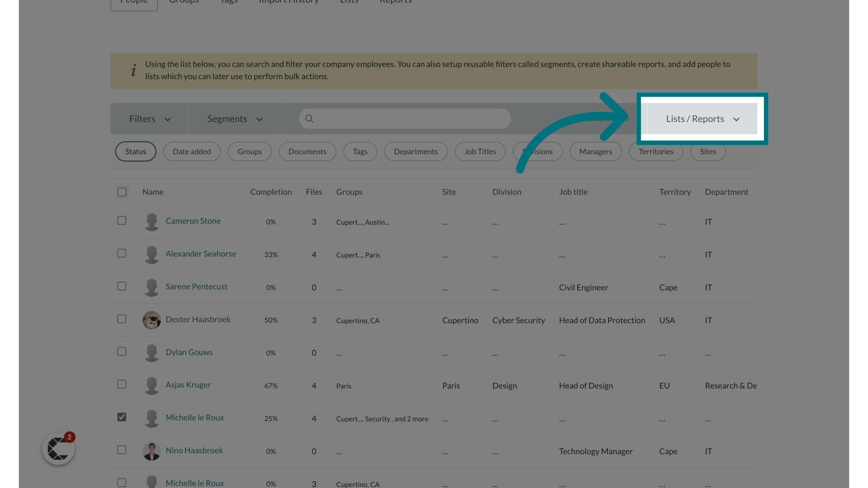This screenshot has width=868, height=488.
Task: Click Asjas Kruger profile link
Action: 188,384
